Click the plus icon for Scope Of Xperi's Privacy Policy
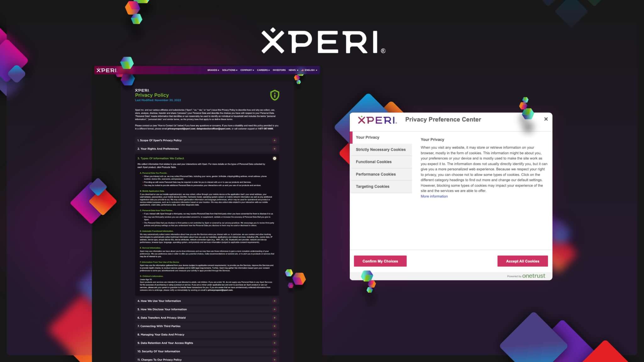 tap(275, 140)
